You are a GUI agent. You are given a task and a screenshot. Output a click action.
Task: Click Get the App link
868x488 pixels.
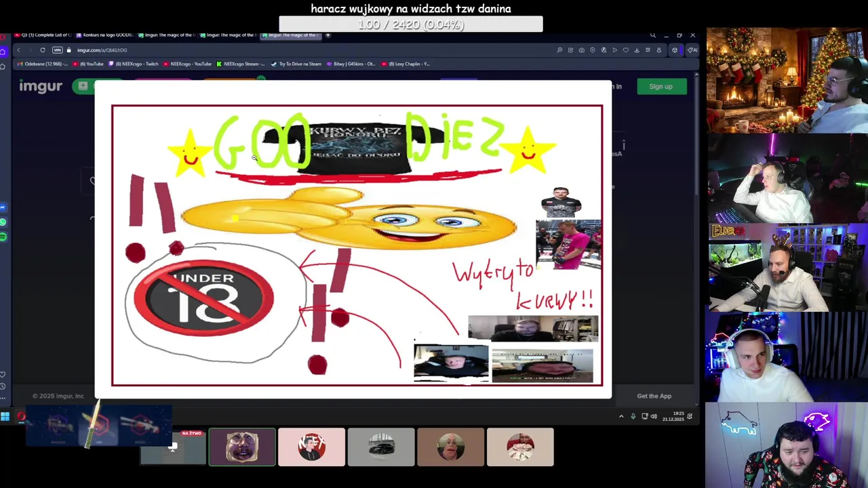[654, 396]
